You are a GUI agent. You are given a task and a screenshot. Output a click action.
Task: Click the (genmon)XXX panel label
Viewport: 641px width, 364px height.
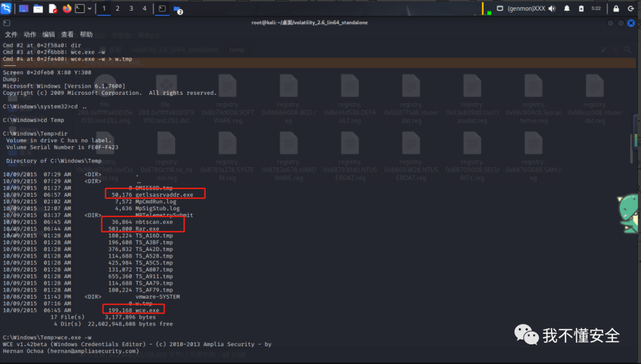(x=526, y=8)
